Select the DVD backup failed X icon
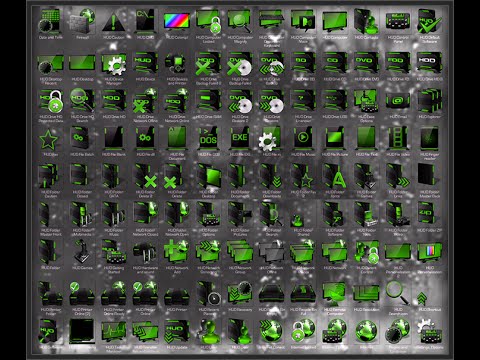Screen dimensions: 480x360 pos(240,64)
